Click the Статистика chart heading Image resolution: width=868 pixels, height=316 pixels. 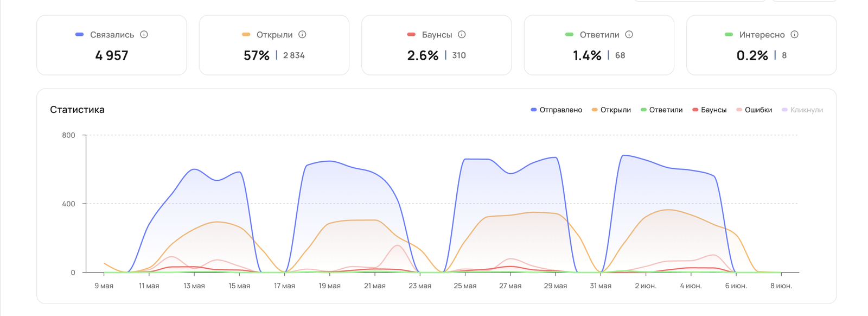(77, 110)
